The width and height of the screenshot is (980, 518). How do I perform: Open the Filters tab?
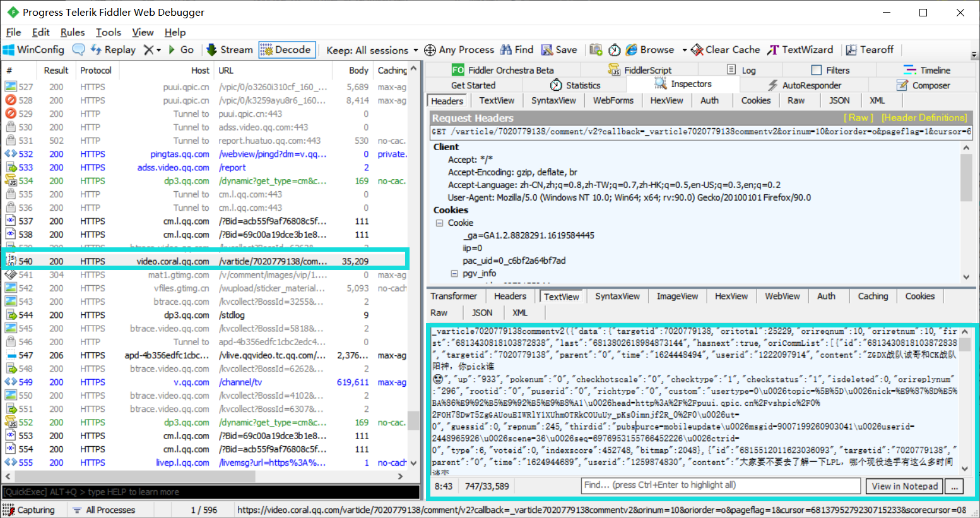pos(830,70)
